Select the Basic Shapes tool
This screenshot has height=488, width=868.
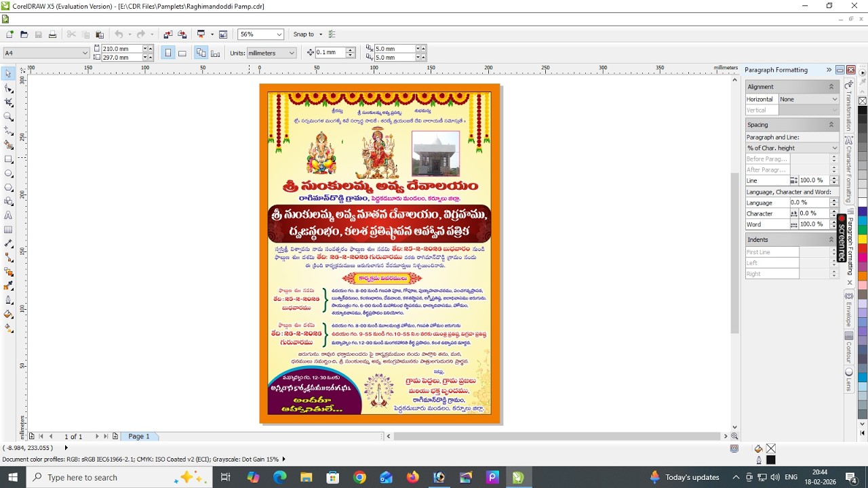pos(8,201)
